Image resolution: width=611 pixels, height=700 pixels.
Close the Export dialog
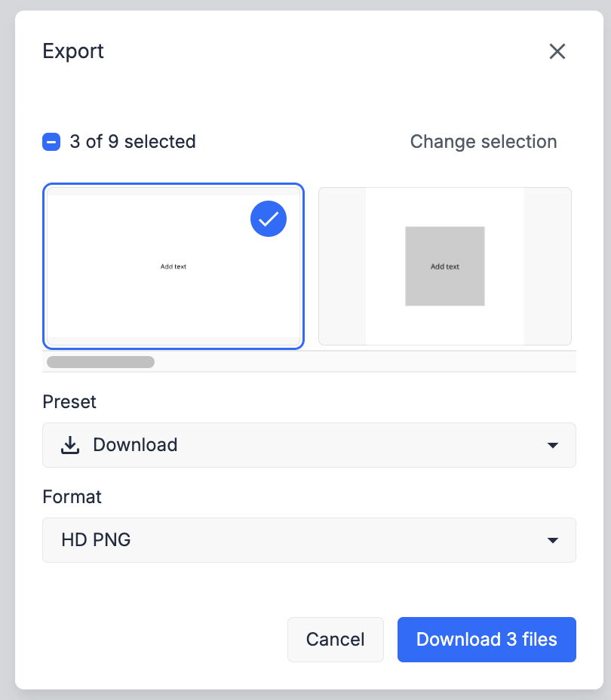(557, 51)
